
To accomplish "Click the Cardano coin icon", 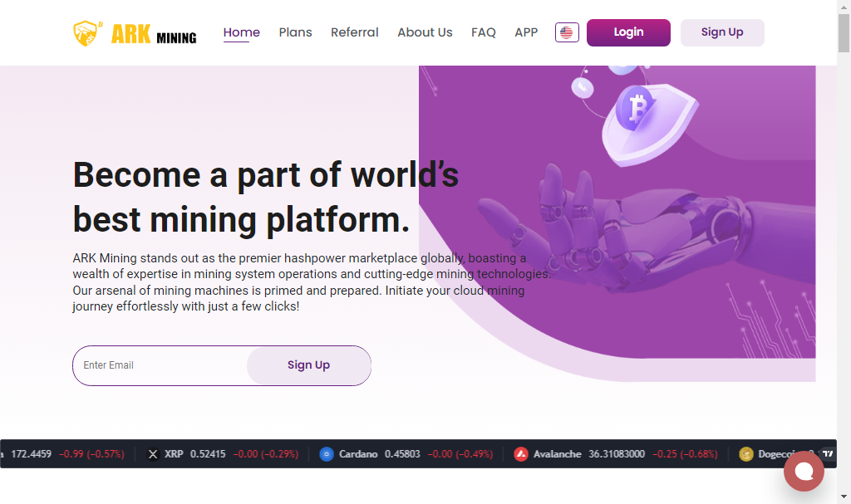I will [x=326, y=454].
